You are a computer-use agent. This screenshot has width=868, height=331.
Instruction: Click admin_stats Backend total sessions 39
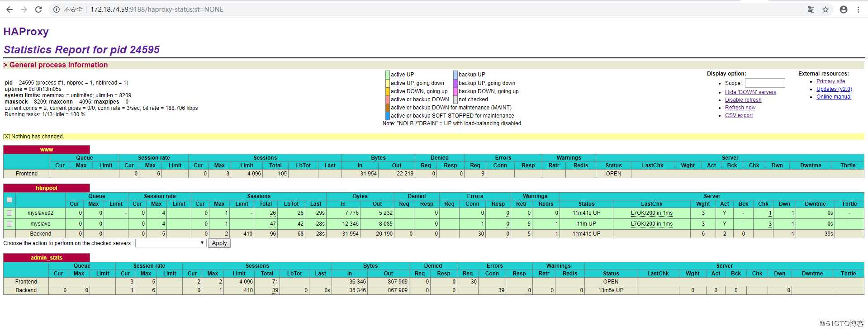(x=275, y=290)
